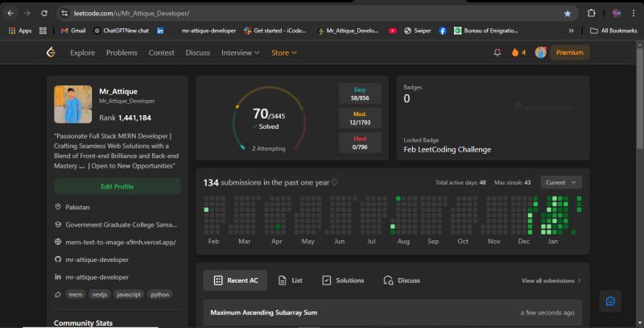644x328 pixels.
Task: Expand the Store dropdown
Action: [284, 52]
